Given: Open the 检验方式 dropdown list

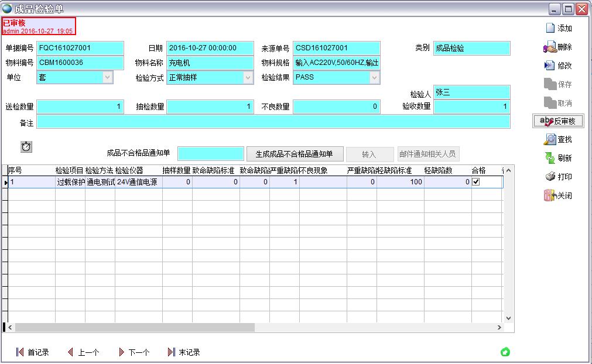Looking at the screenshot, I should click(248, 77).
